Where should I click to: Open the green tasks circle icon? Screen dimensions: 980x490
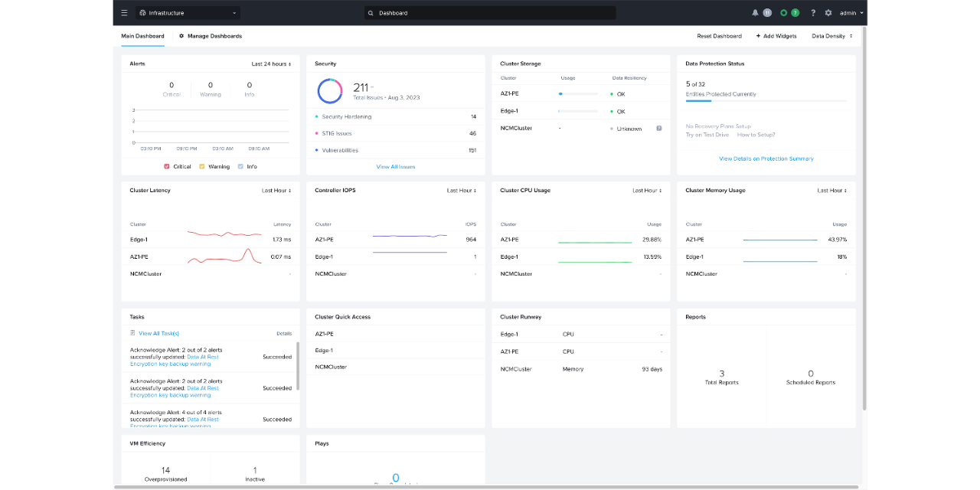784,13
